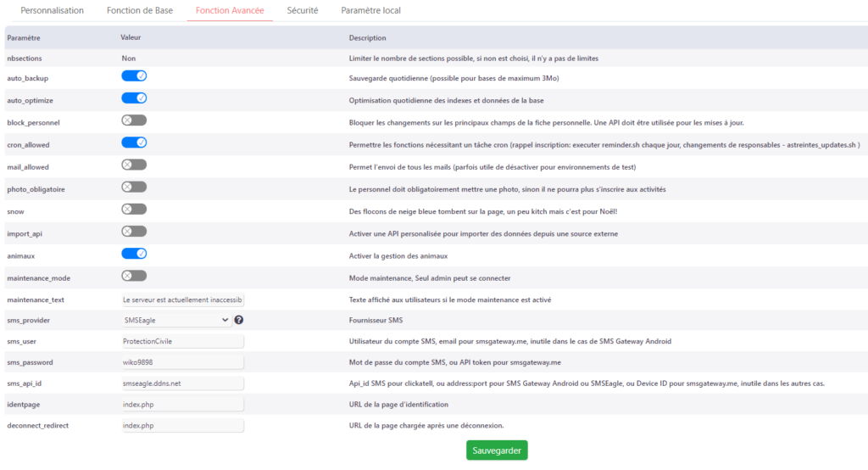Click the 'auto_backup' parameter label

click(x=28, y=78)
